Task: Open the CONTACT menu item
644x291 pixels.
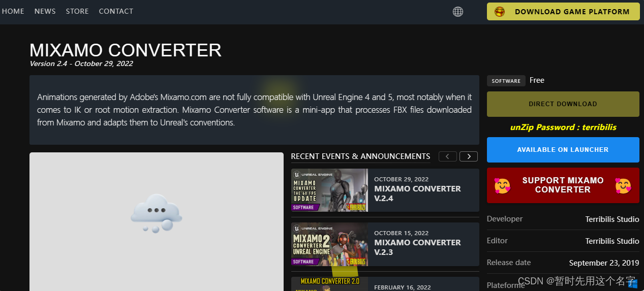Action: [116, 11]
